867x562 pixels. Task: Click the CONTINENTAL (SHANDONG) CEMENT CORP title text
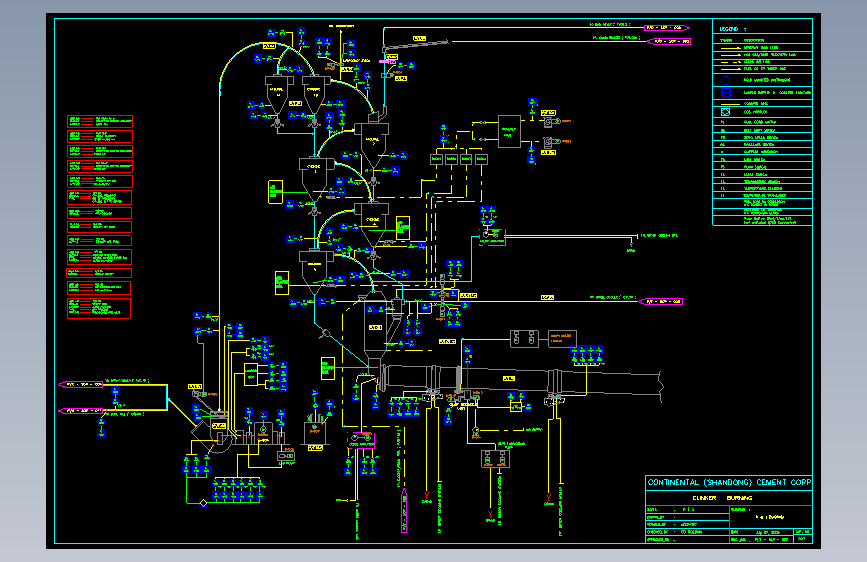click(x=729, y=482)
